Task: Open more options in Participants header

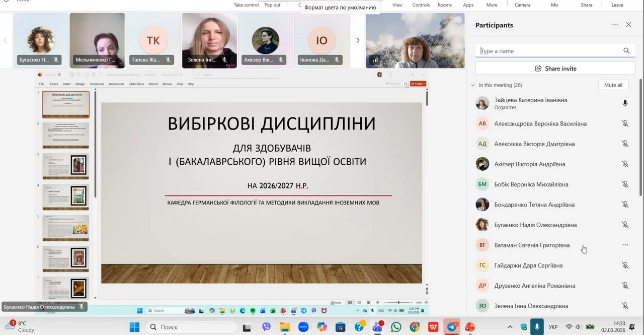Action: click(x=615, y=25)
